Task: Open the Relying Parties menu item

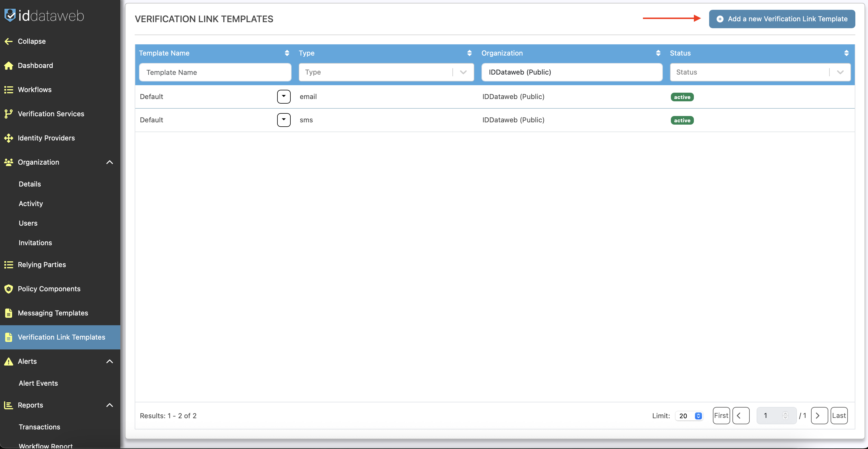Action: [x=42, y=265]
